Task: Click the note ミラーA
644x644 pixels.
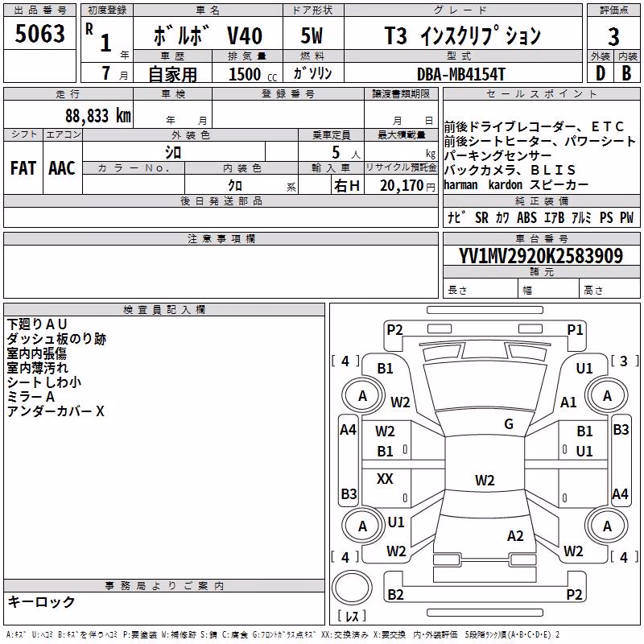Action: click(x=31, y=397)
